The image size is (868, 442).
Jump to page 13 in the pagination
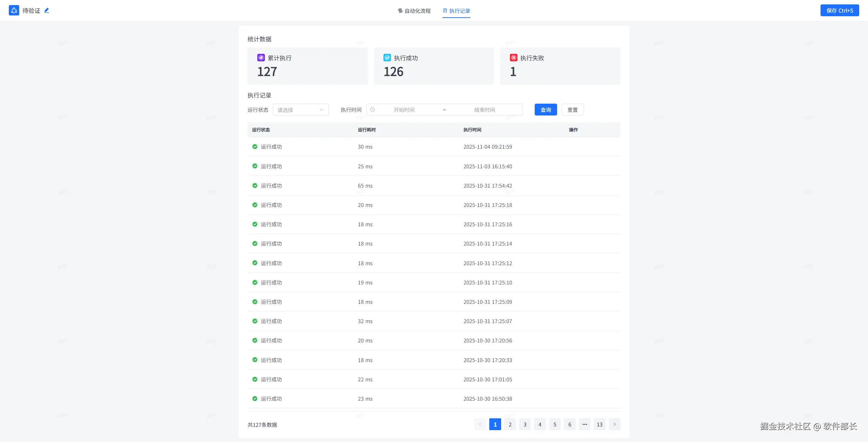coord(599,424)
